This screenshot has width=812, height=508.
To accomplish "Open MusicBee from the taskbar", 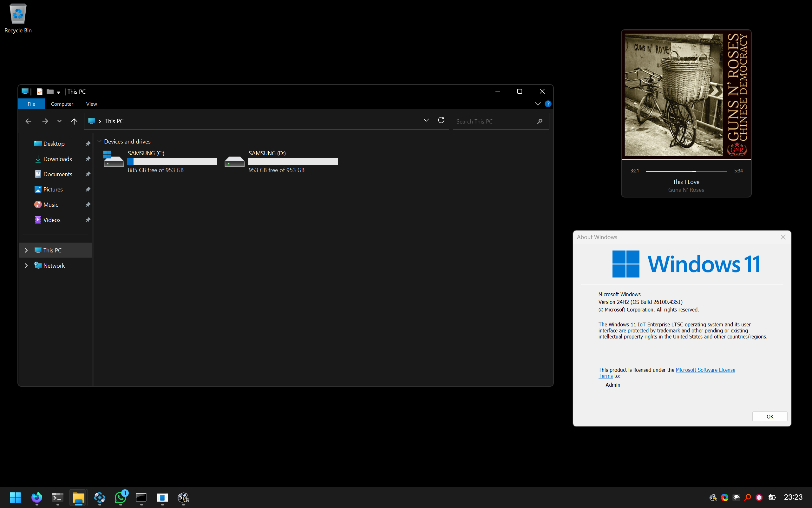I will coord(183,497).
